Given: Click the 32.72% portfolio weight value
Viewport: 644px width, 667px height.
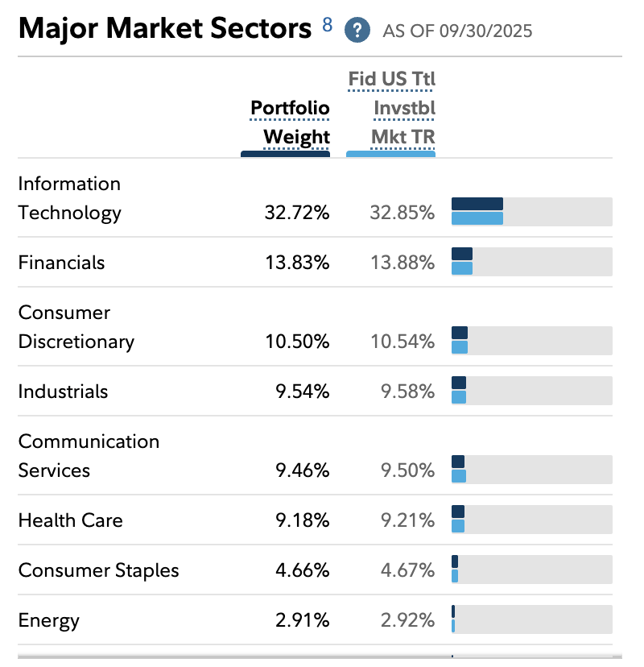Looking at the screenshot, I should click(296, 213).
